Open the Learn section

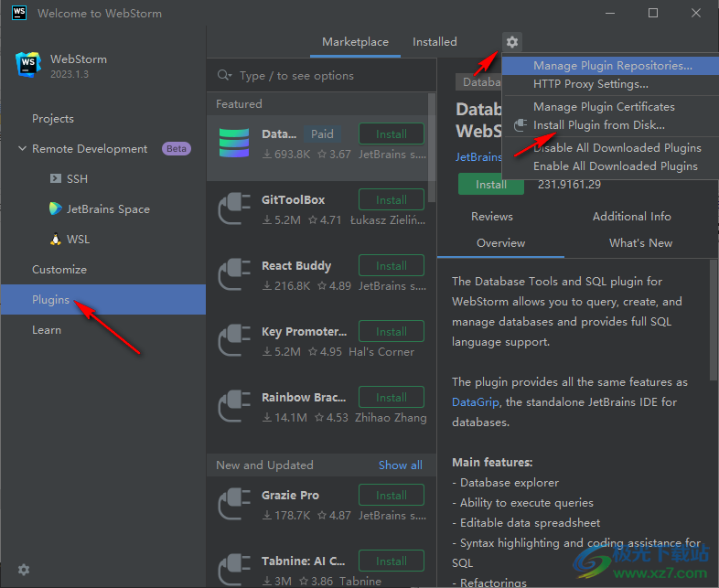click(47, 330)
